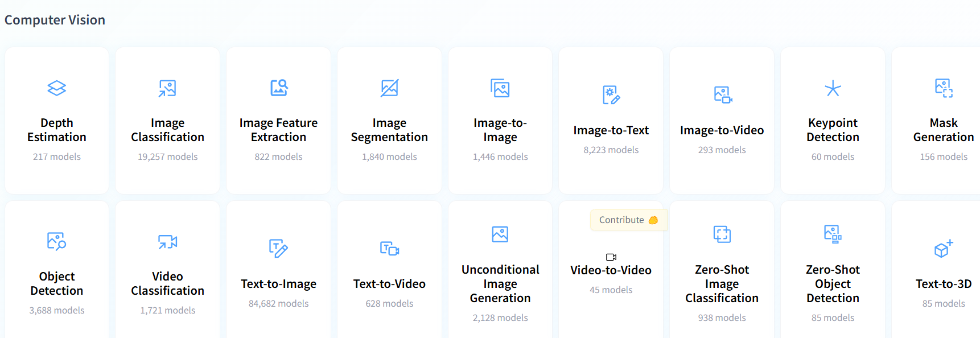Click the Text-to-Image icon
The width and height of the screenshot is (980, 338).
tap(278, 249)
